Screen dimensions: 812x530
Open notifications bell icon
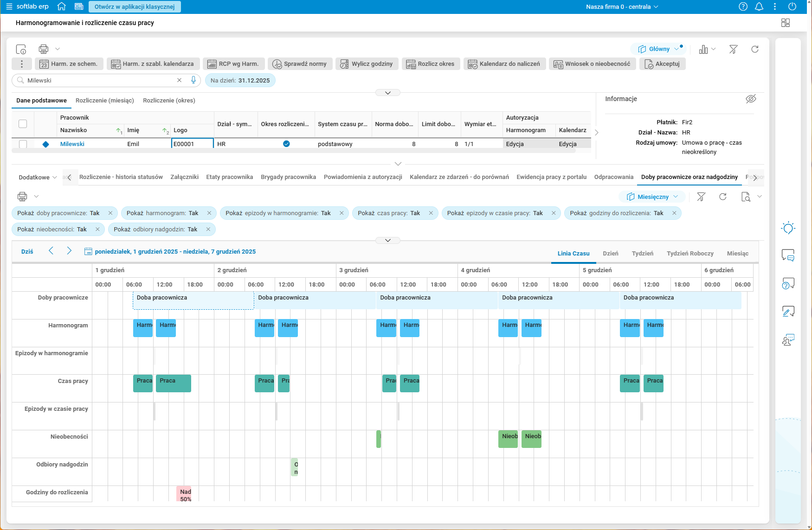click(x=759, y=6)
